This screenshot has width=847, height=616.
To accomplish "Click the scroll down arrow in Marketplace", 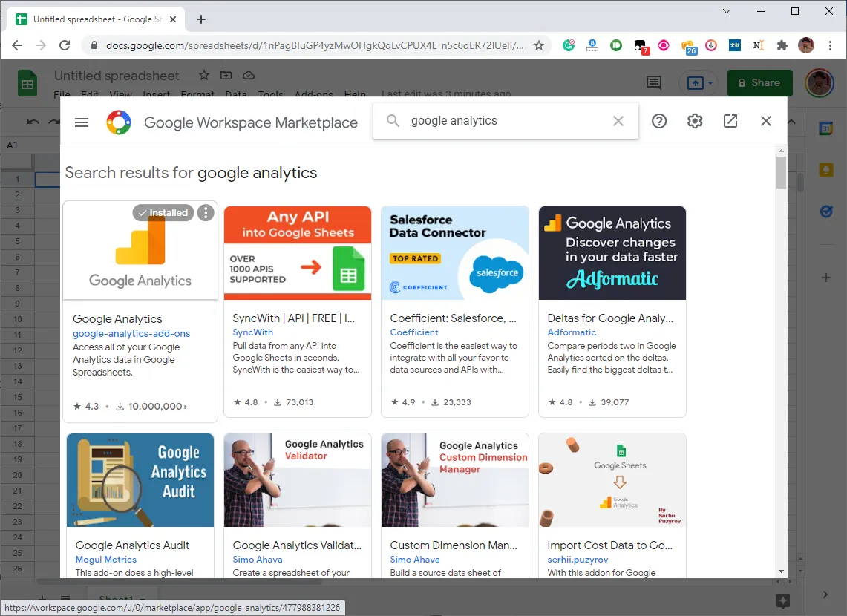I will click(x=781, y=571).
